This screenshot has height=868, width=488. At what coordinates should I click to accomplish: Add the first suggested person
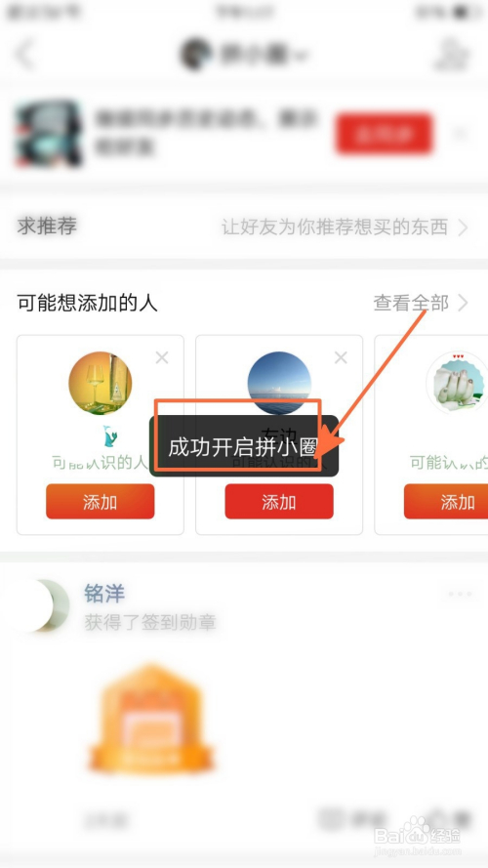pyautogui.click(x=101, y=502)
